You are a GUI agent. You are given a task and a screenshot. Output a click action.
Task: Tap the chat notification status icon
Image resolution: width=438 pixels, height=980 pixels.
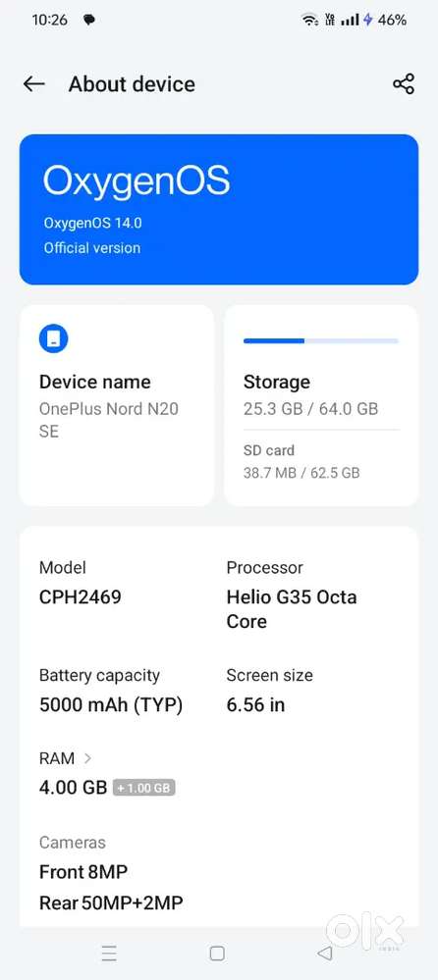(89, 20)
